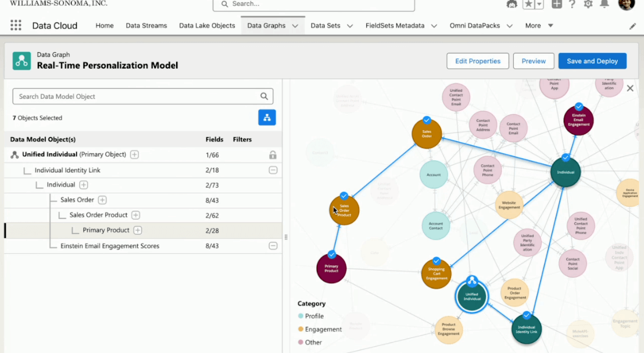The image size is (644, 353).
Task: Open the Data Sets tab dropdown chevron
Action: pos(350,26)
